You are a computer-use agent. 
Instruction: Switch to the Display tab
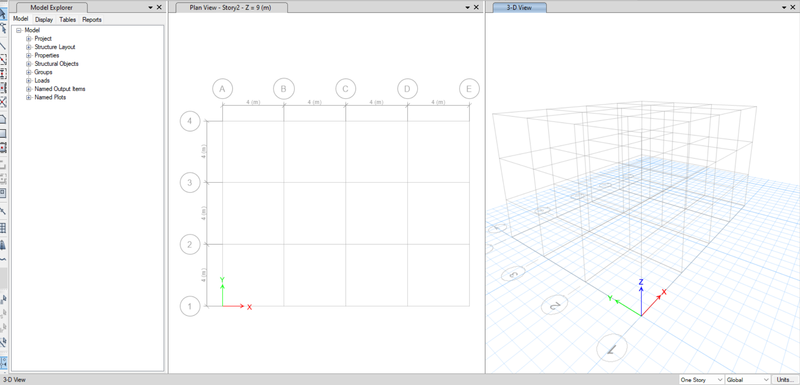[x=44, y=19]
